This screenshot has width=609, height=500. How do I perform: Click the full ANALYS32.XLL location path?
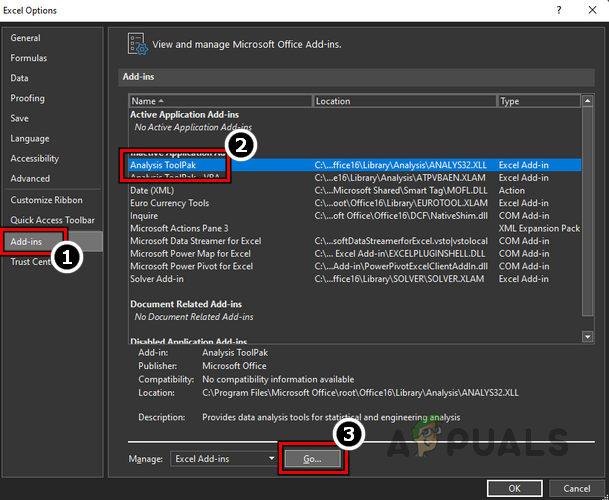tap(360, 393)
